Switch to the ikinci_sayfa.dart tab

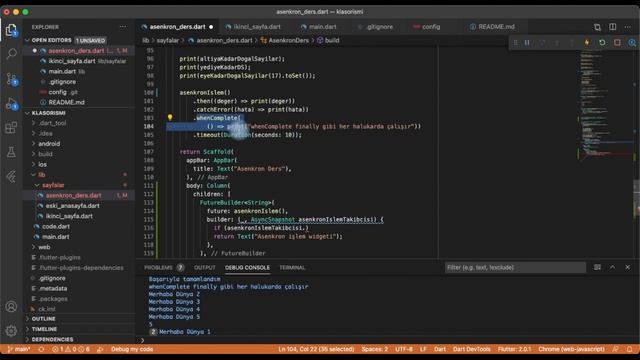(257, 27)
